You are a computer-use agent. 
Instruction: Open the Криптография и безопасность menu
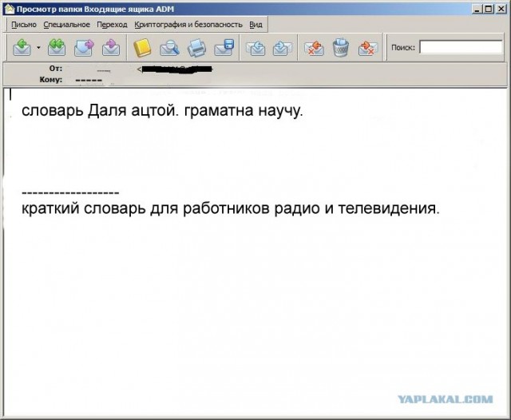tap(188, 25)
